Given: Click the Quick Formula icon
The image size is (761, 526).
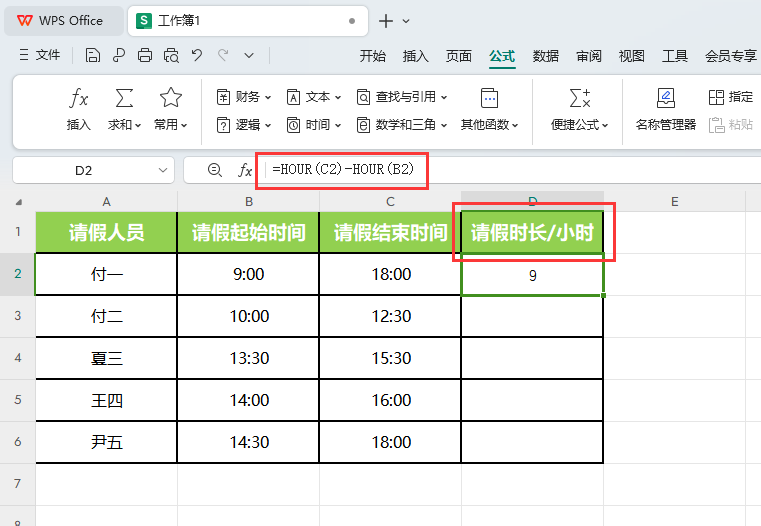Looking at the screenshot, I should pyautogui.click(x=579, y=99).
